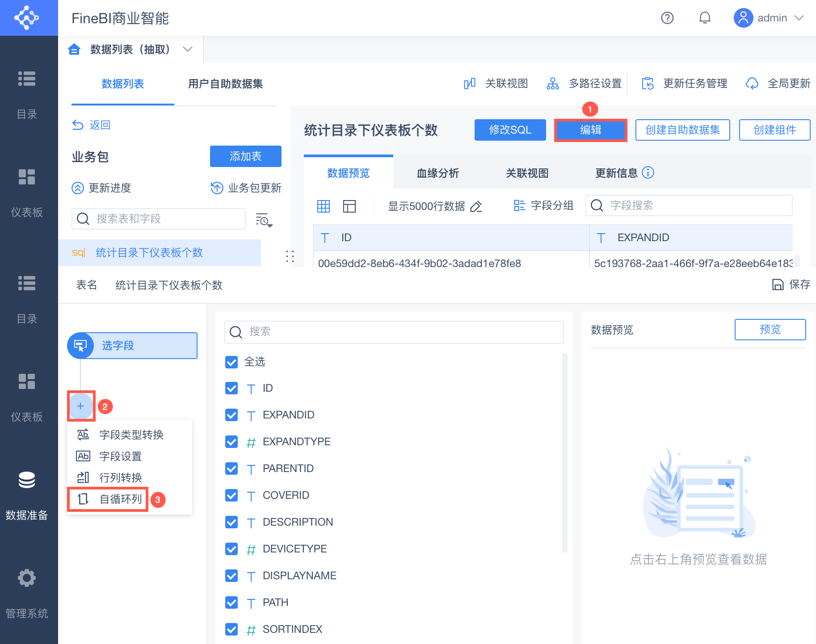816x644 pixels.
Task: Click the FineBI logo icon
Action: tap(27, 18)
